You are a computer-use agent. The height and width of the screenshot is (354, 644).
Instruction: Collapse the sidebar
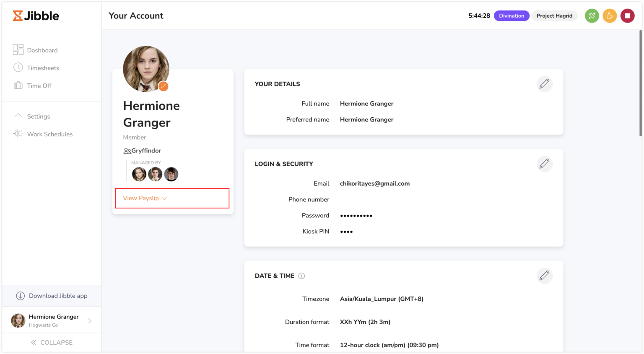pyautogui.click(x=52, y=342)
